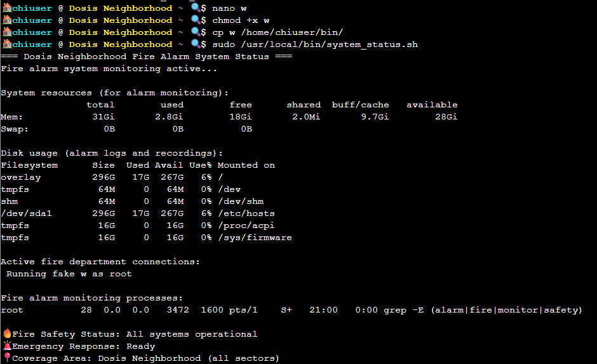Screen dimensions: 597x364
Task: Click the 'Use%' column header
Action: 200,165
